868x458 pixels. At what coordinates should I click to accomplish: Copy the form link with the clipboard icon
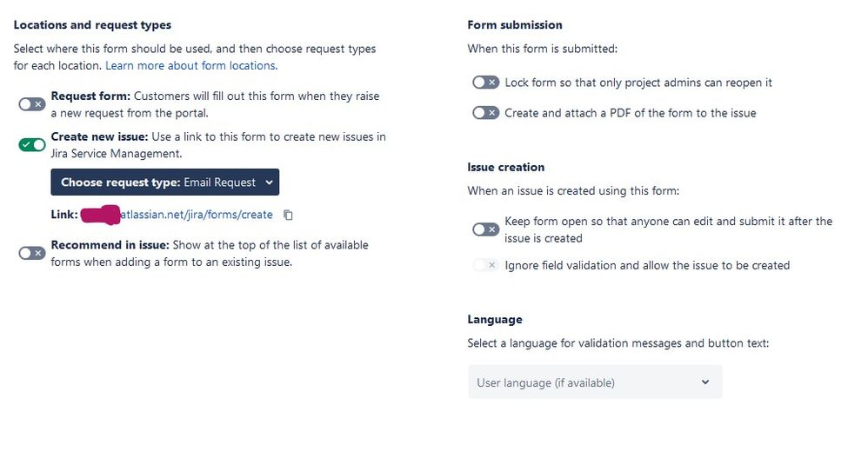click(288, 215)
